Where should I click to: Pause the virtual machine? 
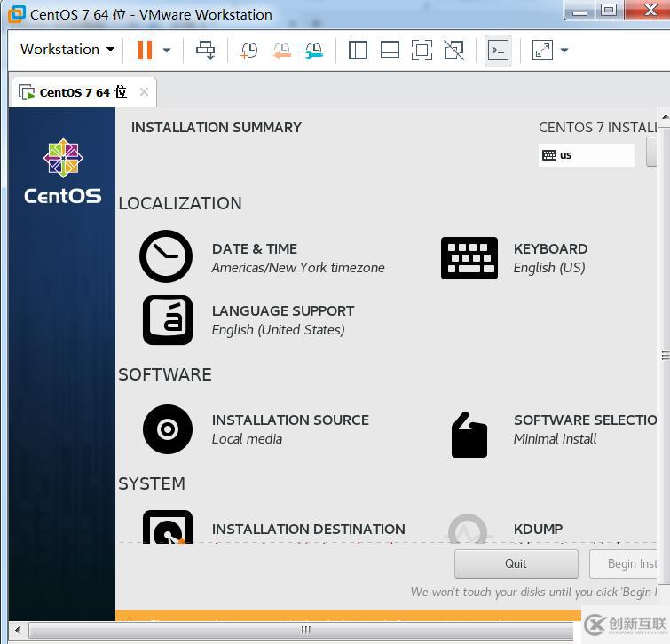pyautogui.click(x=145, y=50)
